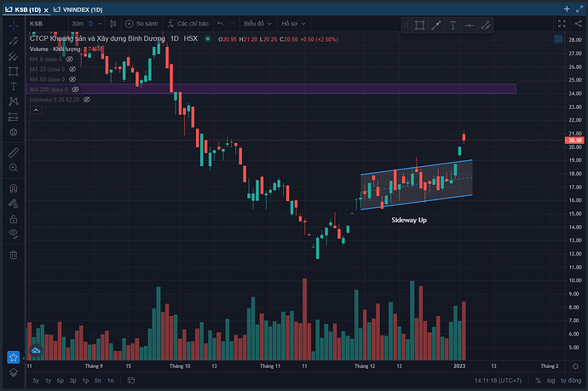
Task: Click the blue star favorites button
Action: click(14, 358)
